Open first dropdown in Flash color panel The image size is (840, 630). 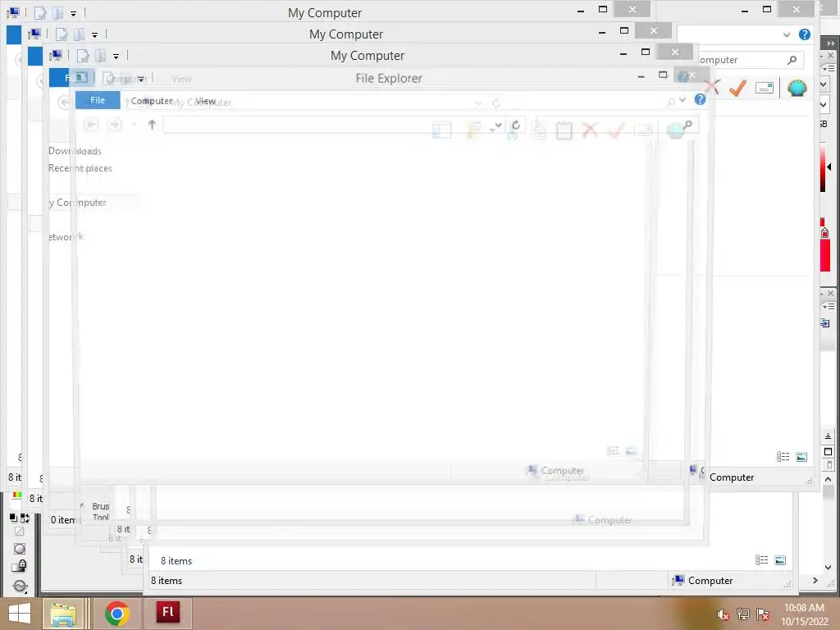pyautogui.click(x=824, y=84)
